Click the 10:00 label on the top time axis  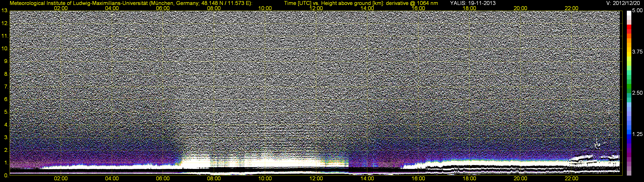[x=265, y=8]
